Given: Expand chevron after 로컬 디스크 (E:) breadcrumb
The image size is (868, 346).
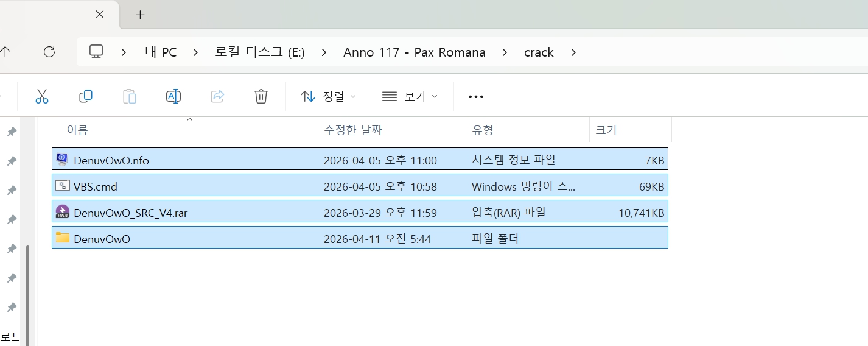Looking at the screenshot, I should tap(324, 52).
